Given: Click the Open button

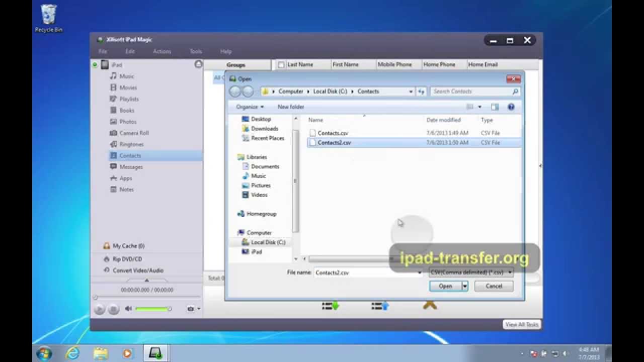Looking at the screenshot, I should click(x=445, y=286).
